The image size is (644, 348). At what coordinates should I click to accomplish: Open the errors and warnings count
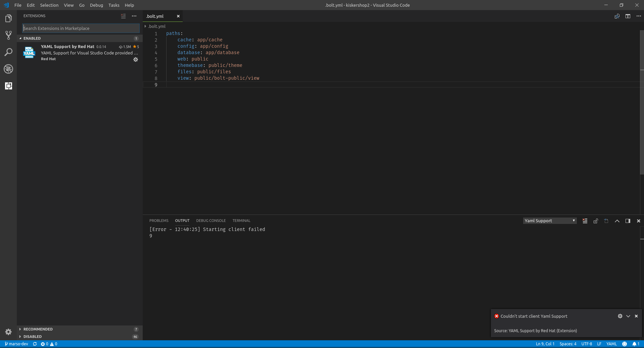click(49, 344)
